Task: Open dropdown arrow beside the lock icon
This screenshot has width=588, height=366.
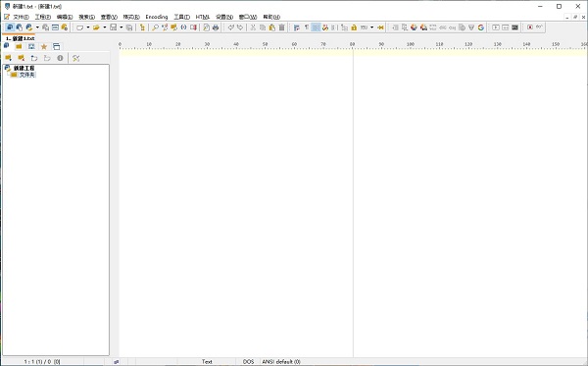Action: pyautogui.click(x=371, y=27)
